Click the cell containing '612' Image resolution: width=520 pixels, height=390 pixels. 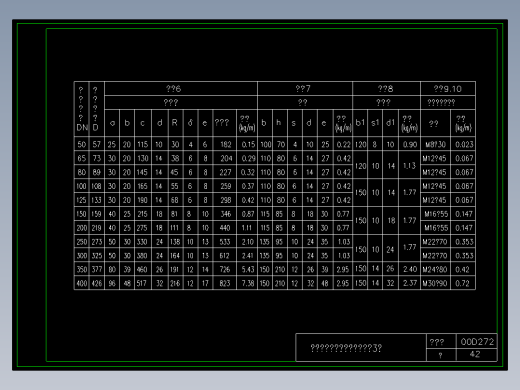[224, 256]
